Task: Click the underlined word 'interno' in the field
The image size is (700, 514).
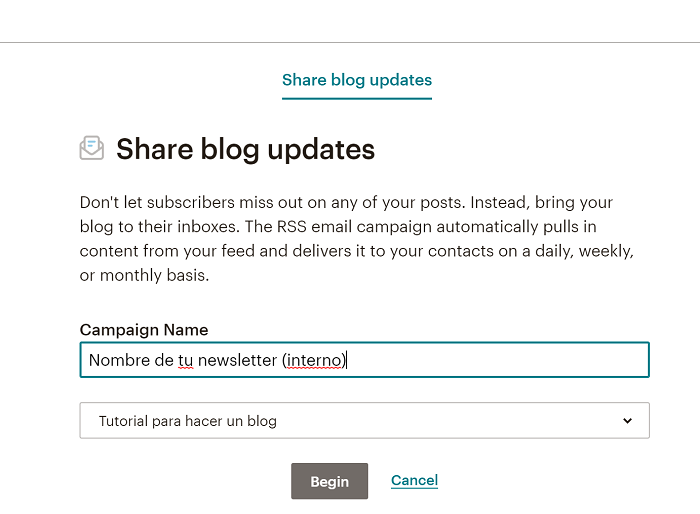Action: [x=314, y=360]
